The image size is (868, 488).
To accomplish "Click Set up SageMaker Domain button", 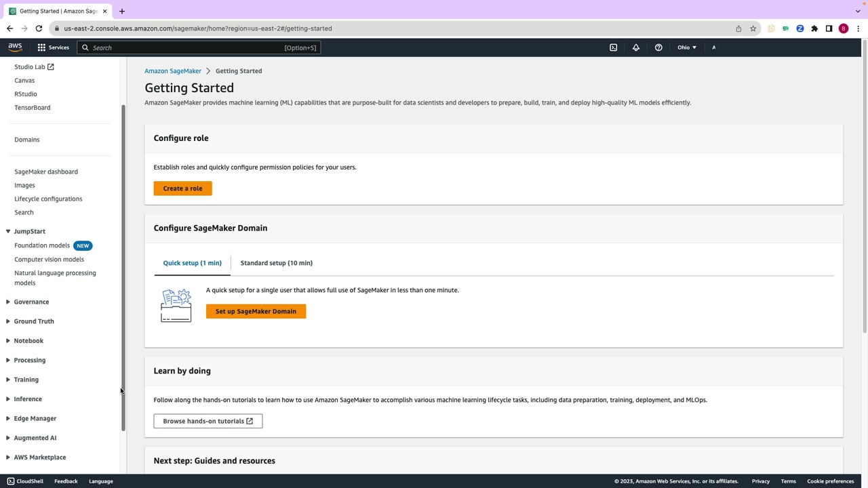I will coord(256,311).
